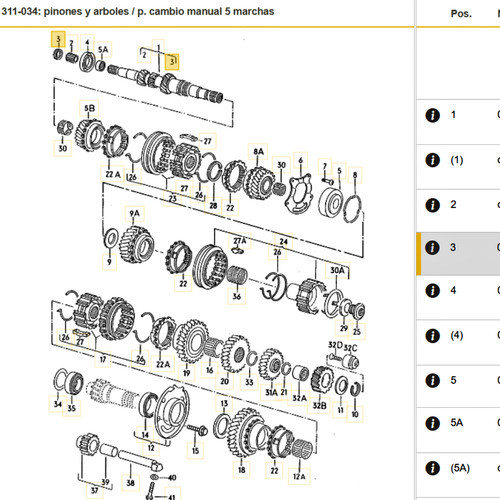
Task: Select part label 14 in the diagram
Action: coord(145,435)
